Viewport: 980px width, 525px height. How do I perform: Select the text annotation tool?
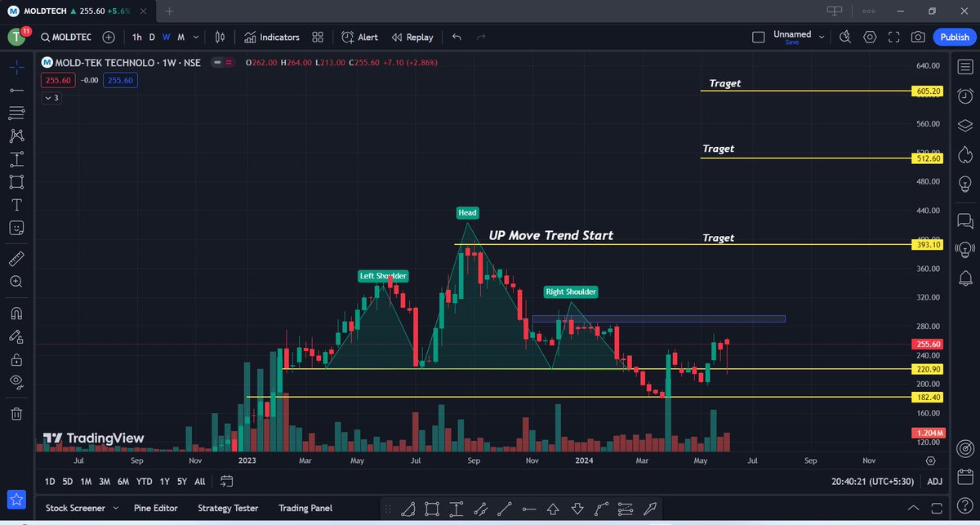[16, 204]
